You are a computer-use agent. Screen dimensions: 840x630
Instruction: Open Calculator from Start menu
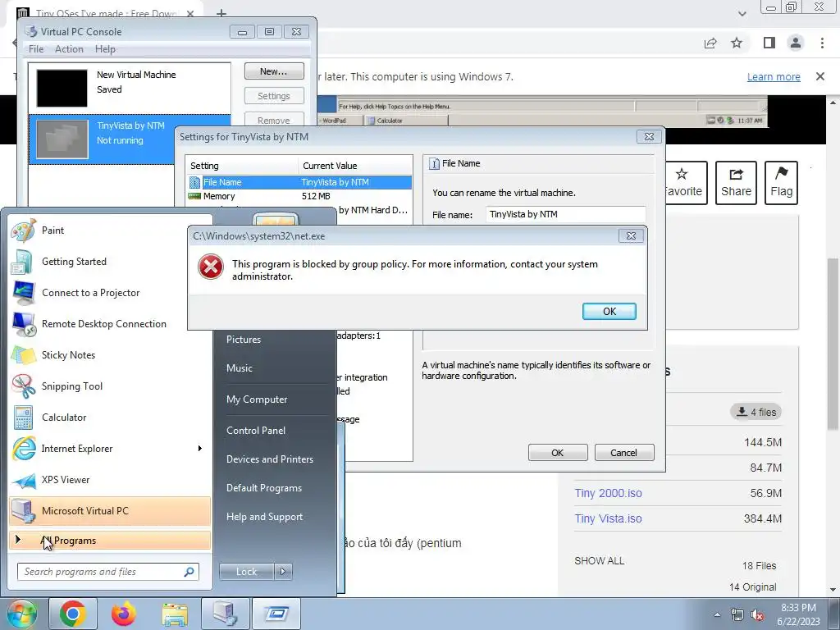pyautogui.click(x=110, y=418)
